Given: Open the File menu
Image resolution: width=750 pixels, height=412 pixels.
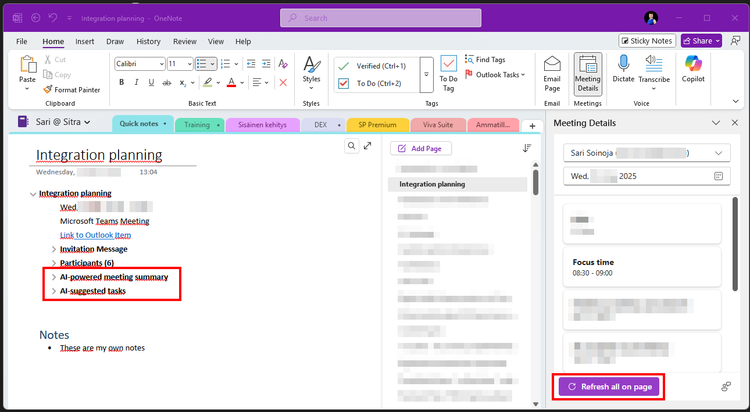Looking at the screenshot, I should click(x=22, y=42).
